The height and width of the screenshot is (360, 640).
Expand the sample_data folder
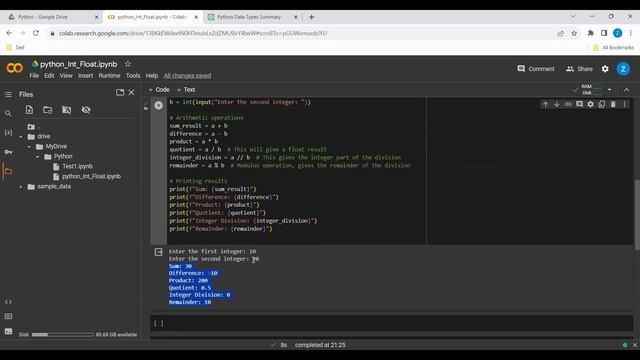tap(21, 187)
